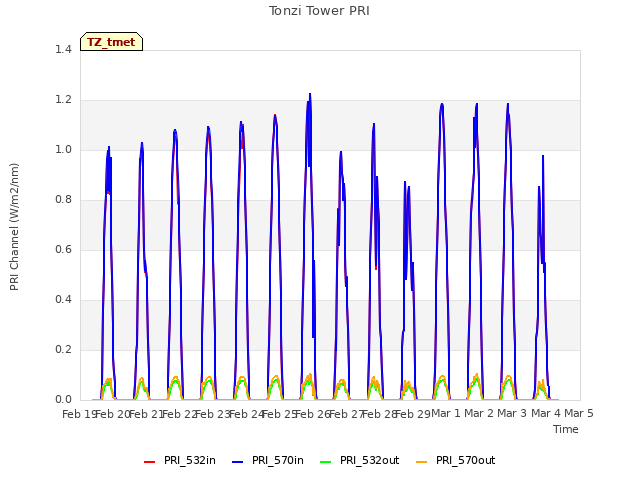Toggle the PRI_570in legend entry
Viewport: 640px width, 480px height.
point(268,461)
